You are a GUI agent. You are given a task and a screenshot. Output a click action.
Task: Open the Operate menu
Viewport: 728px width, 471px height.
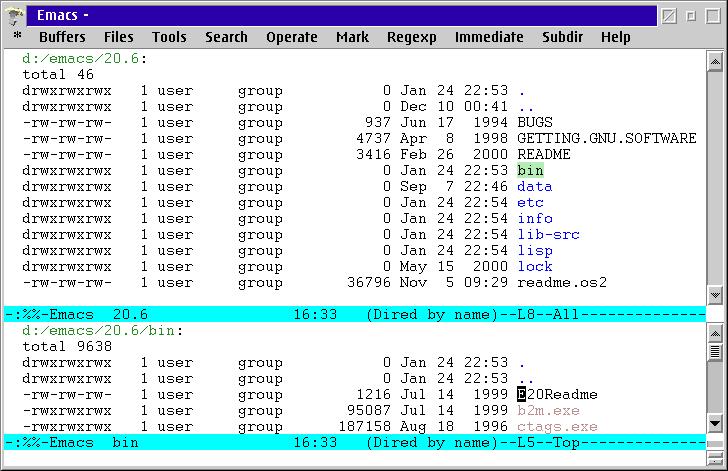[x=292, y=37]
